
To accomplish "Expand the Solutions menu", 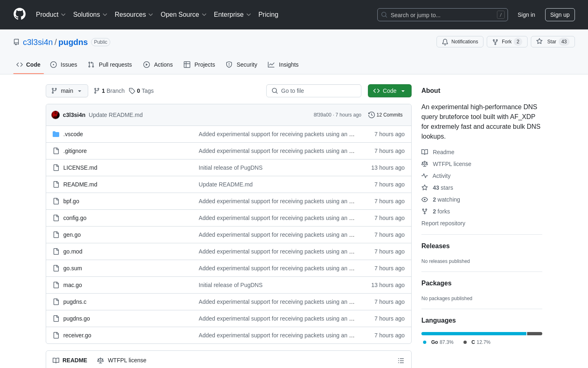I will click(x=90, y=14).
